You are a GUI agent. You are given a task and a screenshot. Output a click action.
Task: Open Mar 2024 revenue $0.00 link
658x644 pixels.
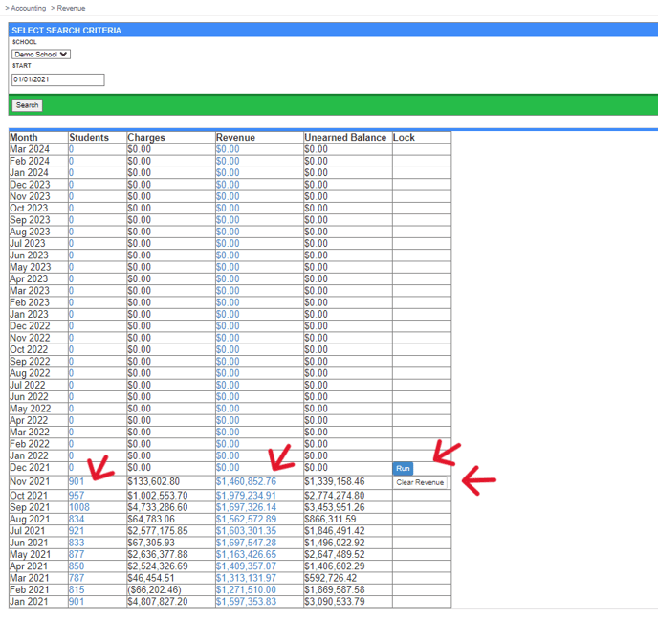tap(228, 149)
